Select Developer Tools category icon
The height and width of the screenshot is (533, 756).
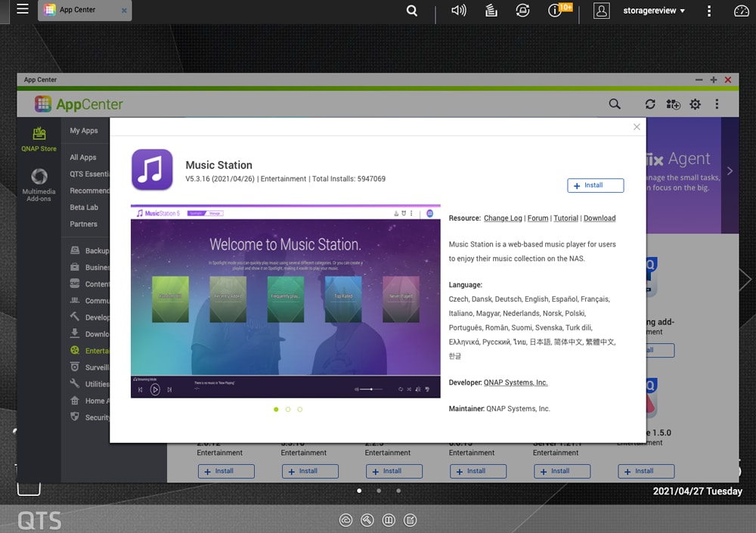(x=75, y=317)
